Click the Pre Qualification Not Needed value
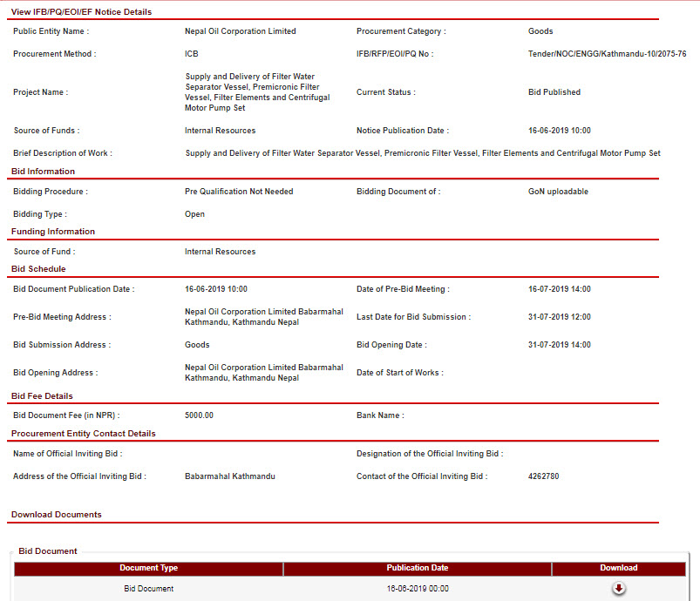The height and width of the screenshot is (601, 700). pos(239,192)
